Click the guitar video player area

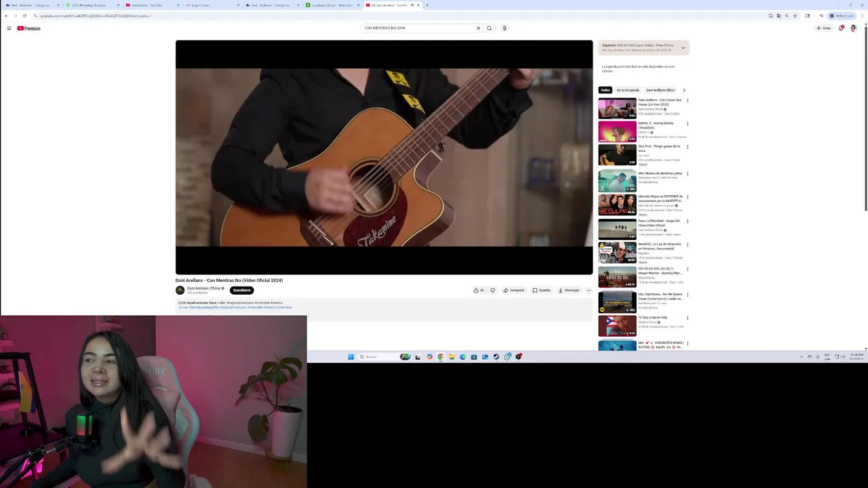(384, 157)
